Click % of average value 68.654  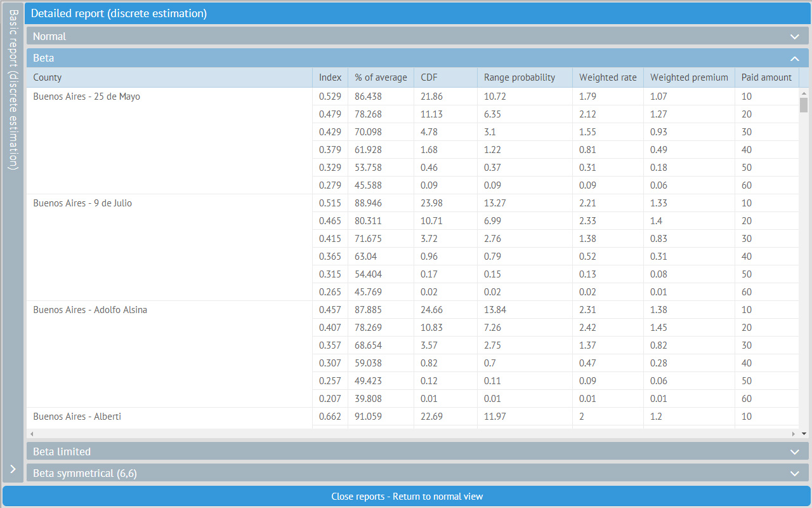(369, 345)
